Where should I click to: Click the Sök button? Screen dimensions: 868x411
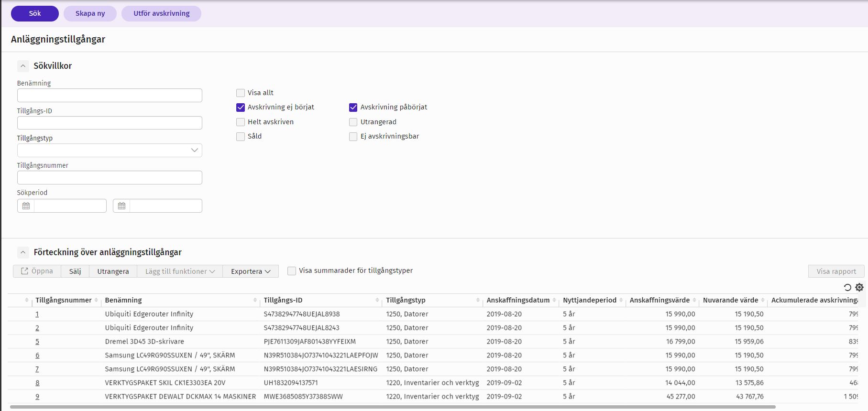tap(35, 13)
